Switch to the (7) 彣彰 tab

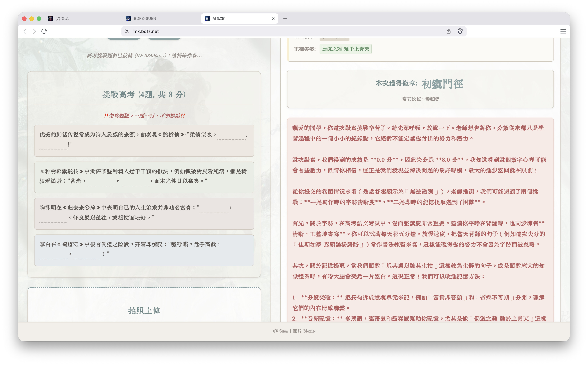pyautogui.click(x=62, y=19)
